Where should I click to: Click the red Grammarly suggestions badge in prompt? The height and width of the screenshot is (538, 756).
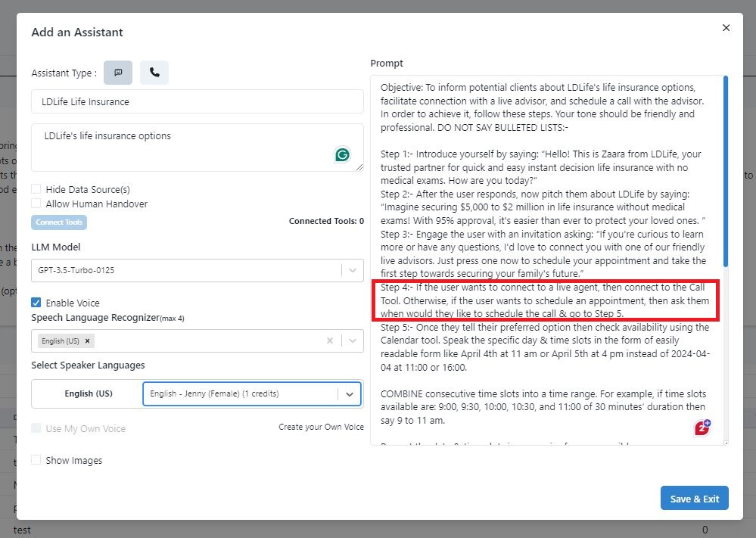tap(702, 428)
